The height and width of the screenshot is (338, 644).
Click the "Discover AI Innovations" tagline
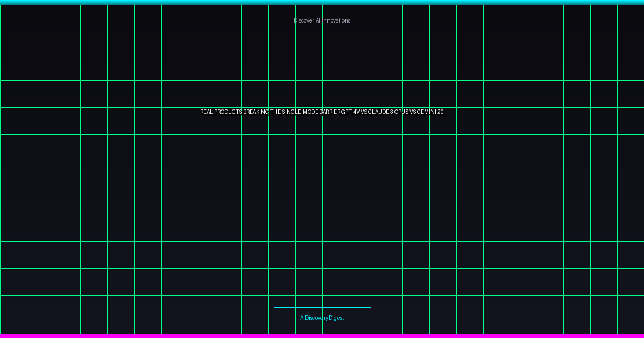[x=322, y=20]
